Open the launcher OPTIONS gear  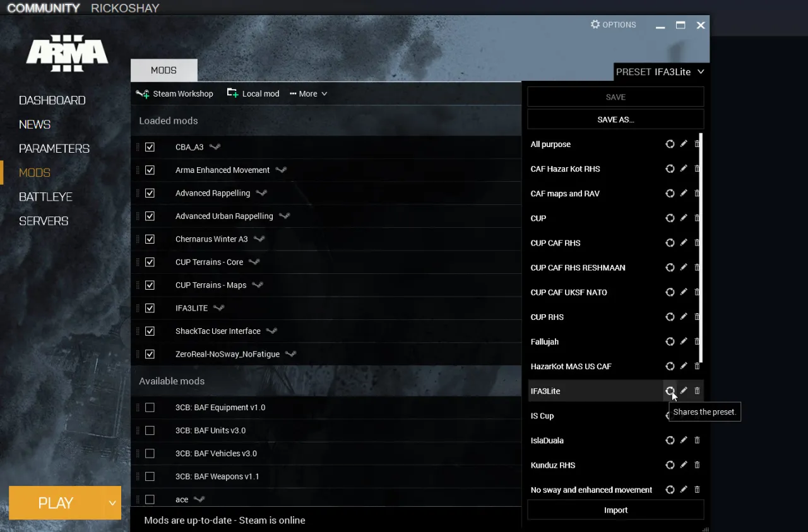(613, 25)
